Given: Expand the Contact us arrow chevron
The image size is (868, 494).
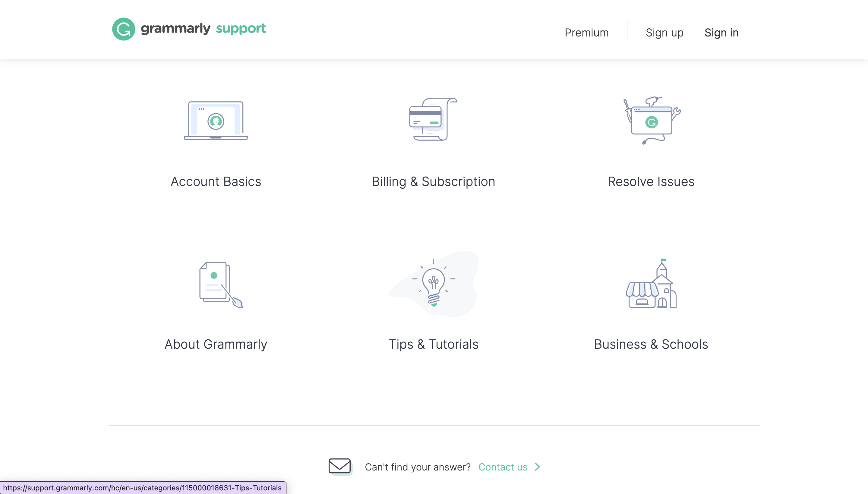Looking at the screenshot, I should [537, 467].
